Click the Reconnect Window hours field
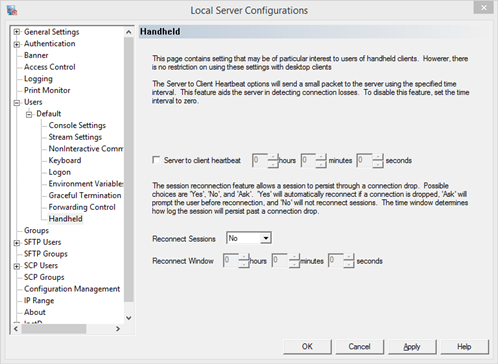 231,261
